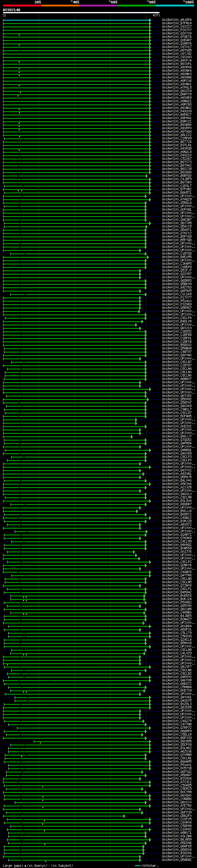Select the UniRef100_B6JW59 label
The width and height of the screenshot is (197, 868).
(x=177, y=839)
